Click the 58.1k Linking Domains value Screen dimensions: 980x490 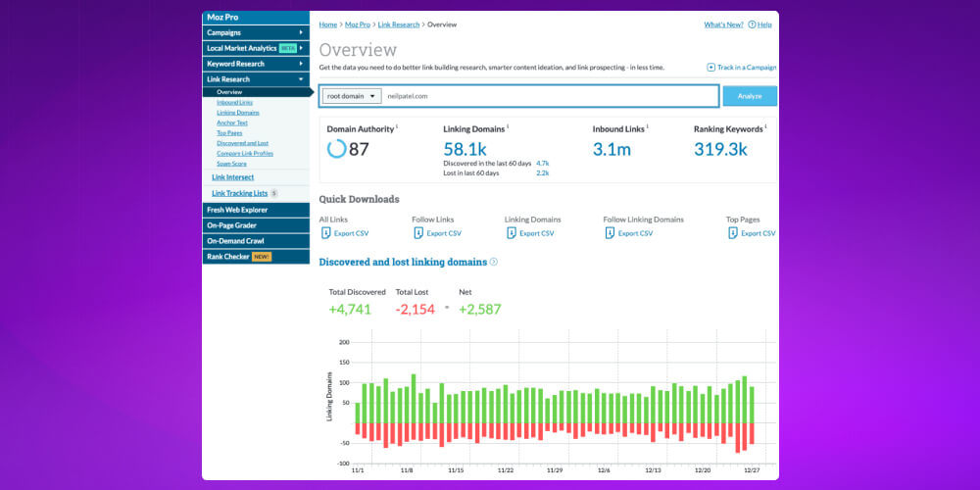465,149
